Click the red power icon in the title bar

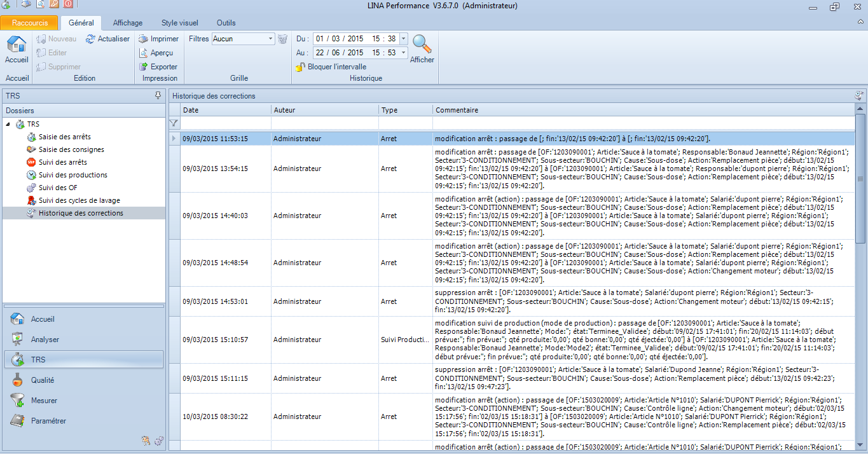[x=68, y=5]
